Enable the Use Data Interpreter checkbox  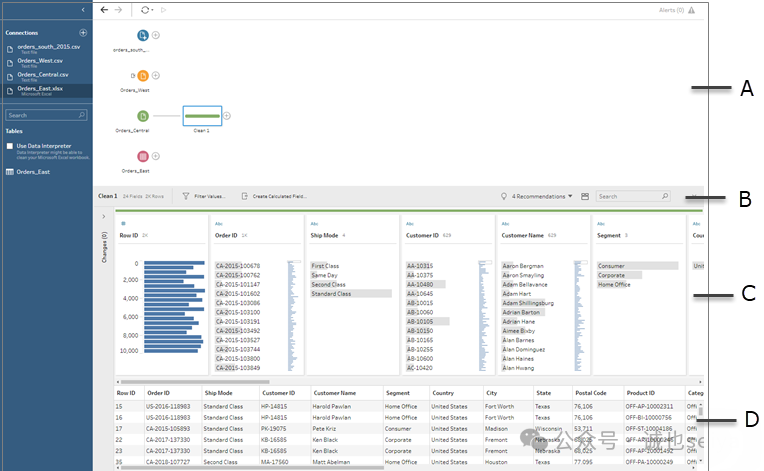point(10,146)
